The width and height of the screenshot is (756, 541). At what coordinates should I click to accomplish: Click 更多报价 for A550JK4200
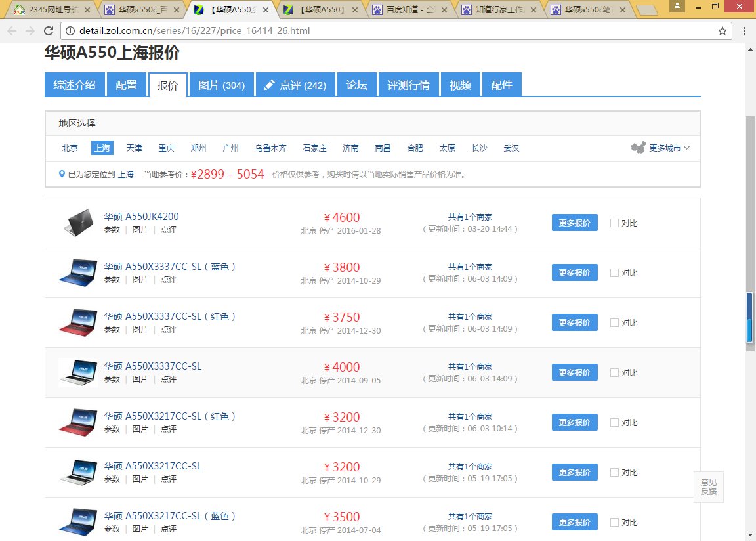[x=574, y=223]
